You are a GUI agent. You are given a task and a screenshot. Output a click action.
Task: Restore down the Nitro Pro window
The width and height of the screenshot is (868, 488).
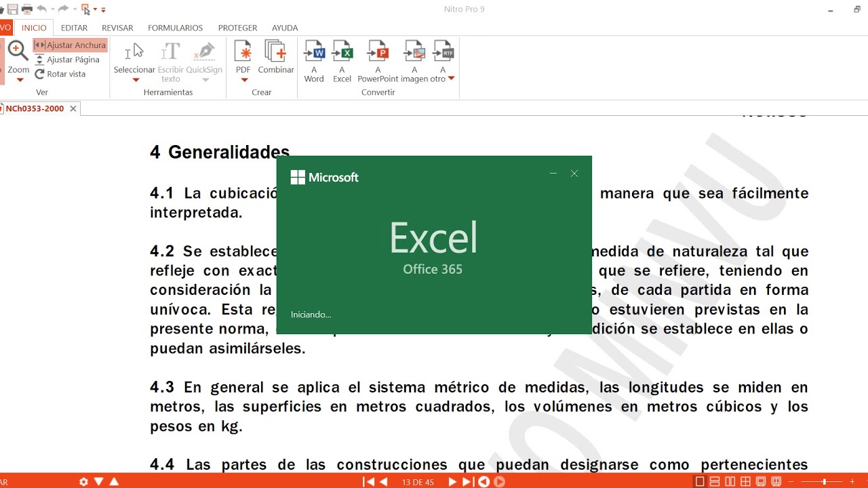[x=857, y=9]
